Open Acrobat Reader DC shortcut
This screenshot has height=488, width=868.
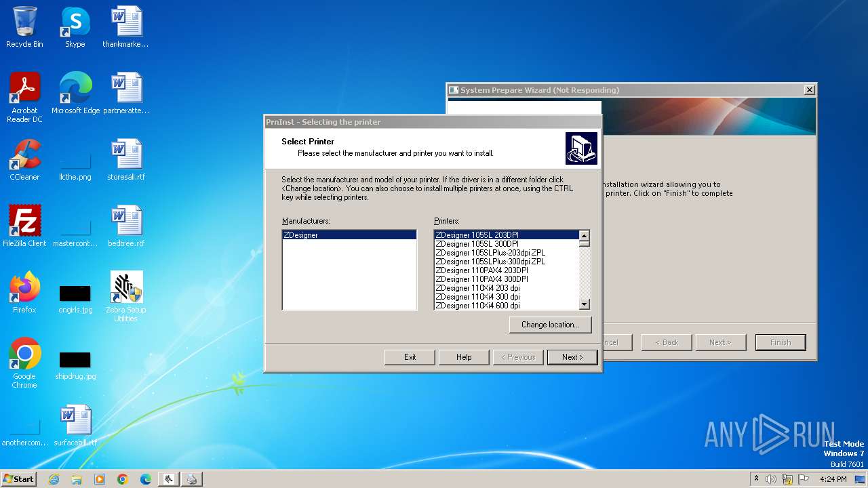pos(24,98)
